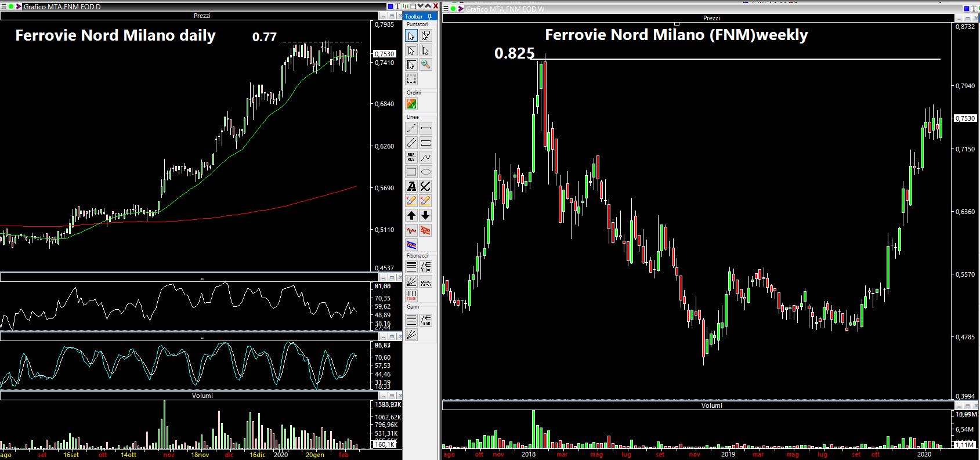The height and width of the screenshot is (460, 980).
Task: Click the 1,11M weekly volume label
Action: coord(965,444)
